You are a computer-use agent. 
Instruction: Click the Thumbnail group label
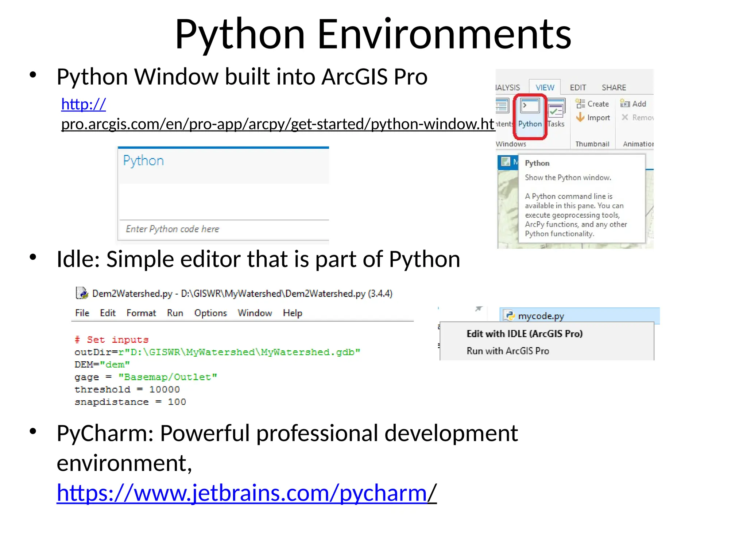pyautogui.click(x=592, y=144)
